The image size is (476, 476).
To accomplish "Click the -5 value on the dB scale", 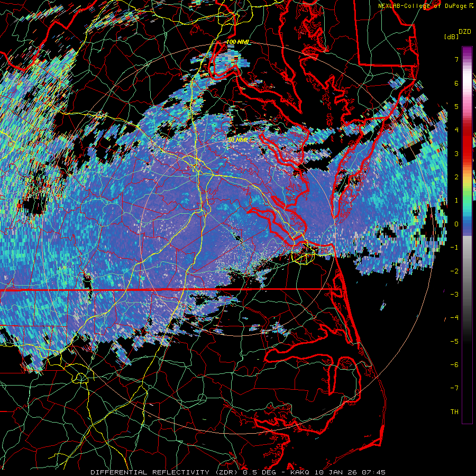I will click(454, 342).
